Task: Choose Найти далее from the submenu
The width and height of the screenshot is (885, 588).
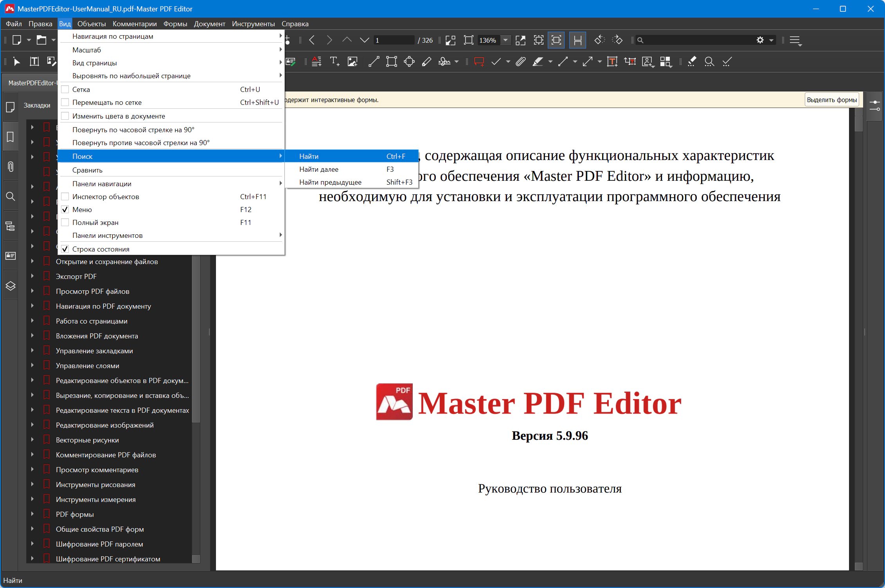Action: coord(319,169)
